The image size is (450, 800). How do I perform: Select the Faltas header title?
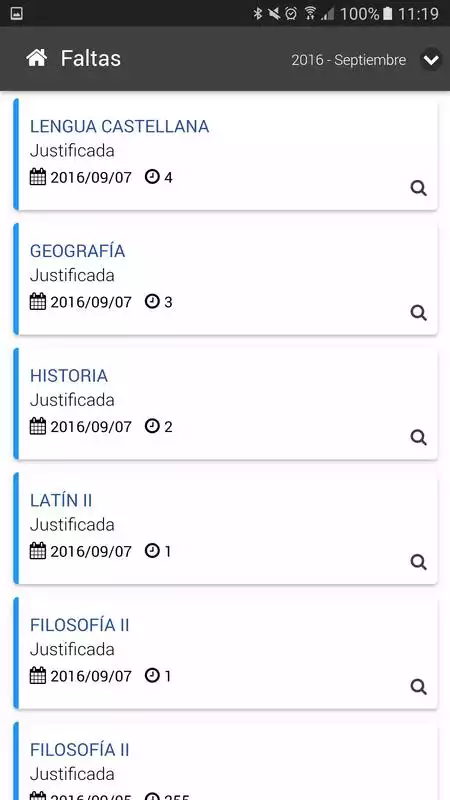click(x=91, y=59)
